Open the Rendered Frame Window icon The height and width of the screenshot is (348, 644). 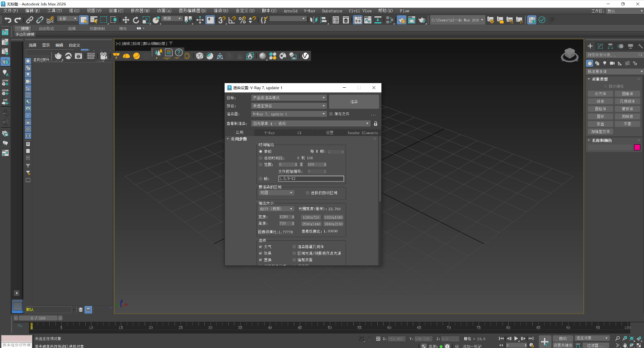click(412, 20)
